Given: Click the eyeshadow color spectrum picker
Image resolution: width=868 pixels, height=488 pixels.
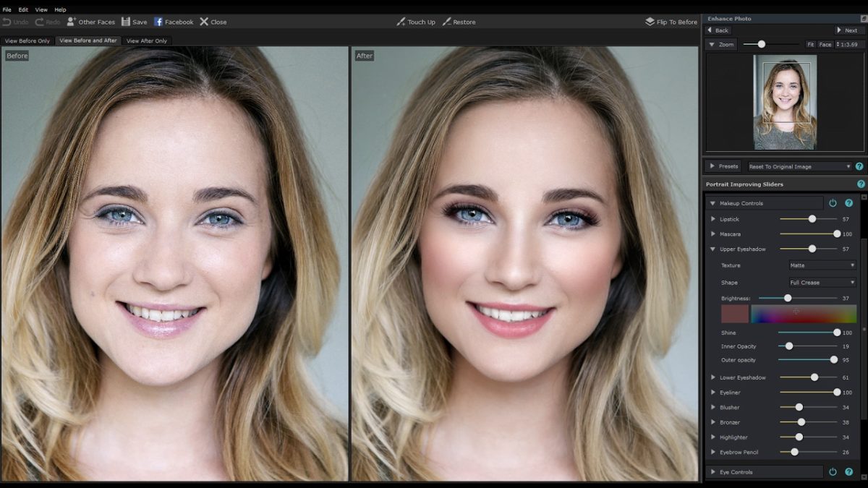Looking at the screenshot, I should click(803, 313).
